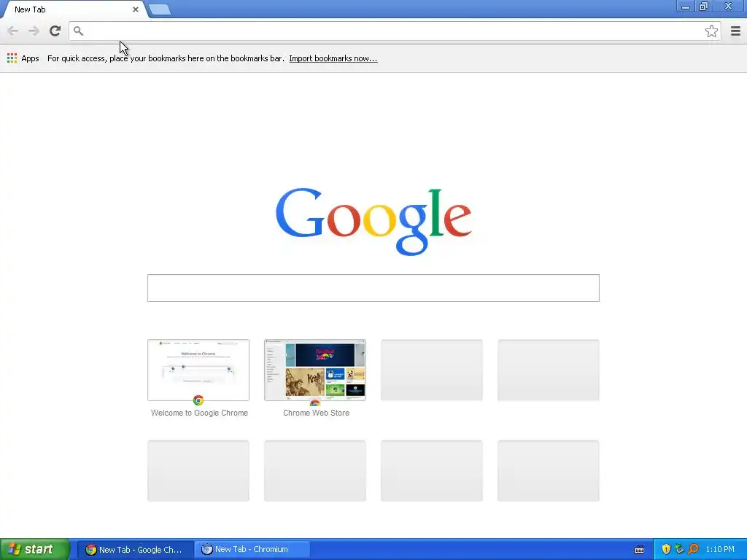
Task: Click the browser forward arrow
Action: click(34, 31)
